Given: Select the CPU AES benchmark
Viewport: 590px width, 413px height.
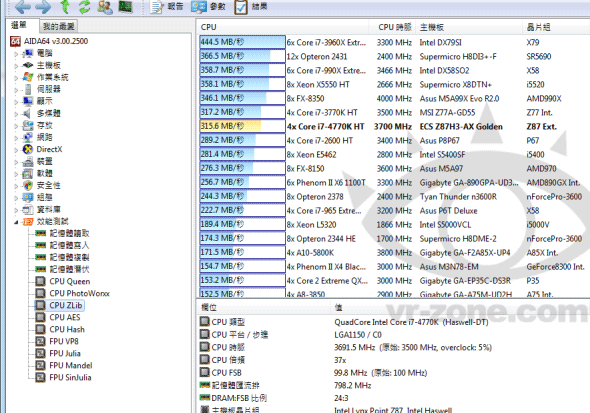Looking at the screenshot, I should [65, 317].
